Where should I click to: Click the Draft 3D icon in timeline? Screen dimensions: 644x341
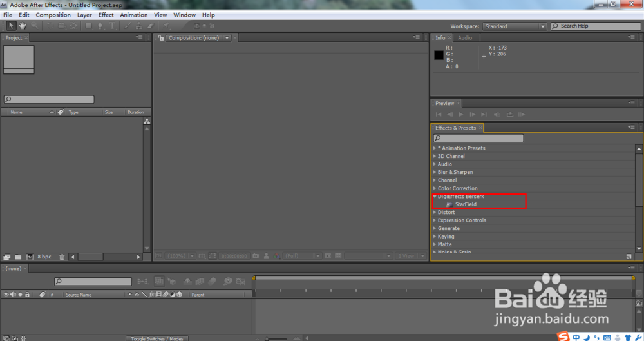(x=172, y=281)
